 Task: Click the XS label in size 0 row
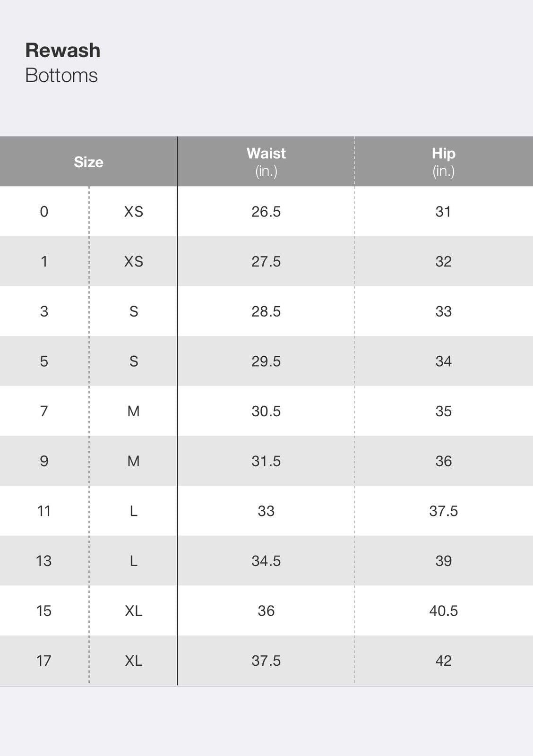point(133,212)
